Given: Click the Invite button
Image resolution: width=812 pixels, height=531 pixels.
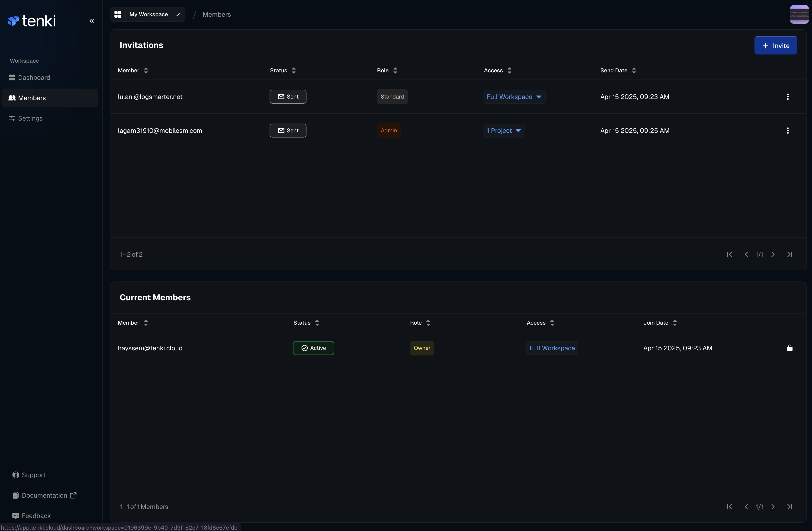Looking at the screenshot, I should click(x=775, y=45).
